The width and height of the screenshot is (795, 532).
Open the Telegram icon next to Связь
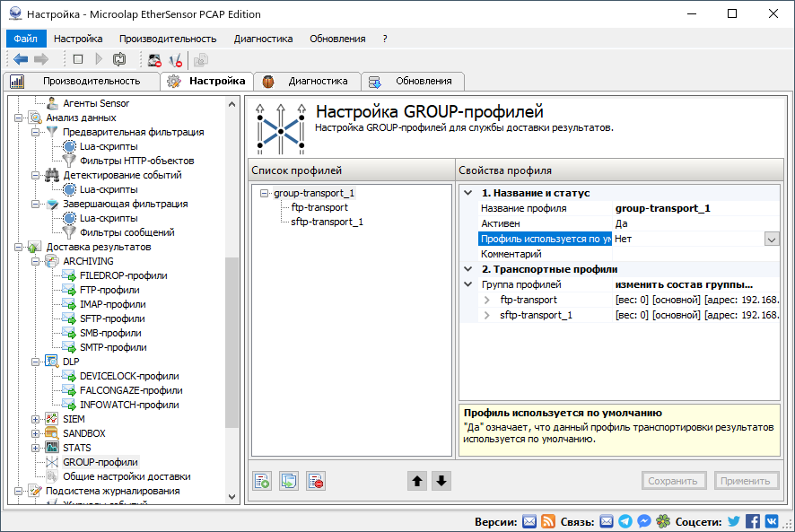coord(625,520)
